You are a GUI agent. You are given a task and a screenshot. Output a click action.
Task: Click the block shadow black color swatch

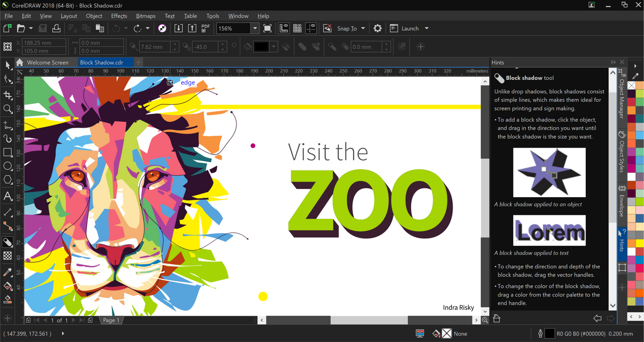pyautogui.click(x=261, y=46)
